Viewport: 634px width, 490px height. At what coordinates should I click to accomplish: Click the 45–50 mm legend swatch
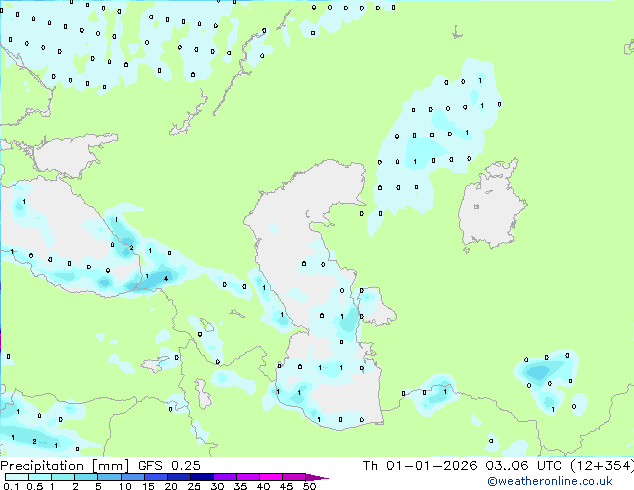(x=294, y=477)
